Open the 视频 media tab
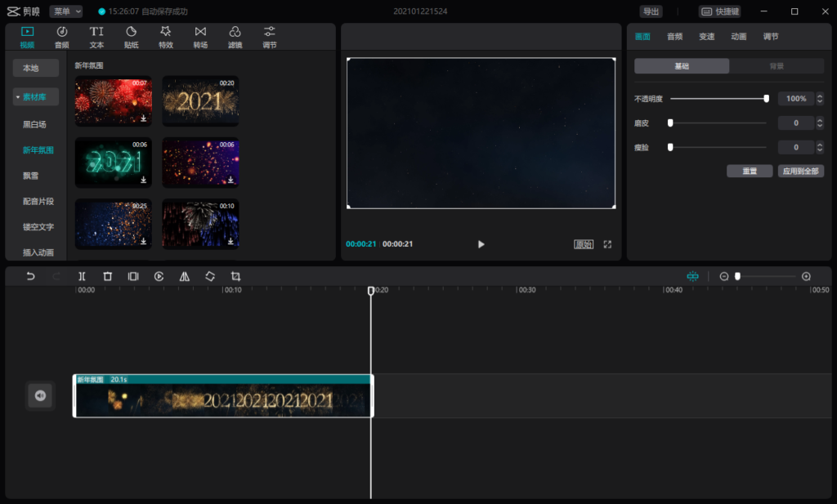This screenshot has width=837, height=504. [27, 37]
